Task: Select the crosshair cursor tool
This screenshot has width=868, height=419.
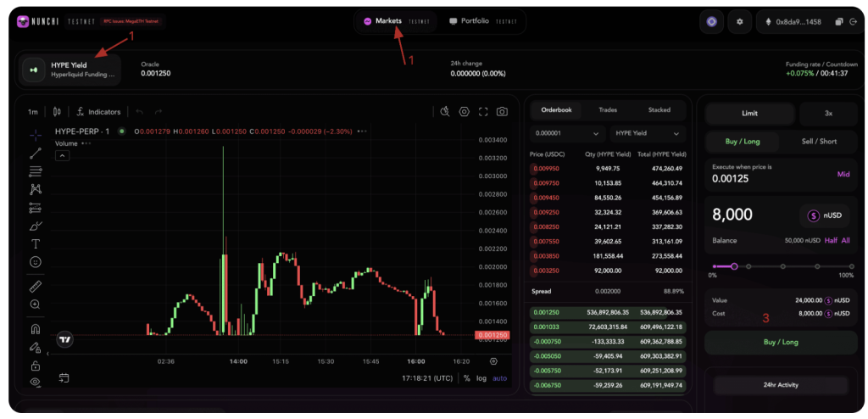Action: coord(35,135)
